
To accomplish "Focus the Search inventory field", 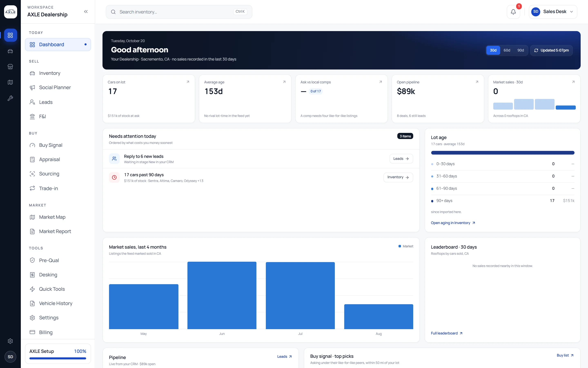I will pyautogui.click(x=179, y=12).
